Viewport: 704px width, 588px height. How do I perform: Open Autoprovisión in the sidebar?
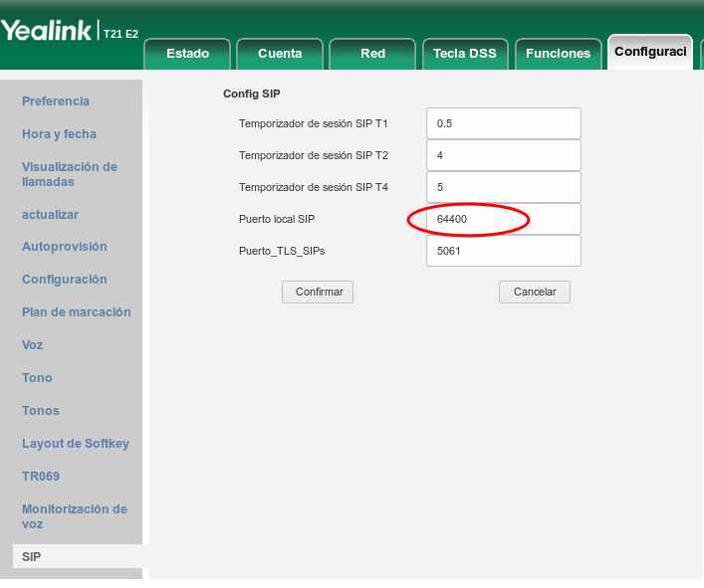click(64, 247)
